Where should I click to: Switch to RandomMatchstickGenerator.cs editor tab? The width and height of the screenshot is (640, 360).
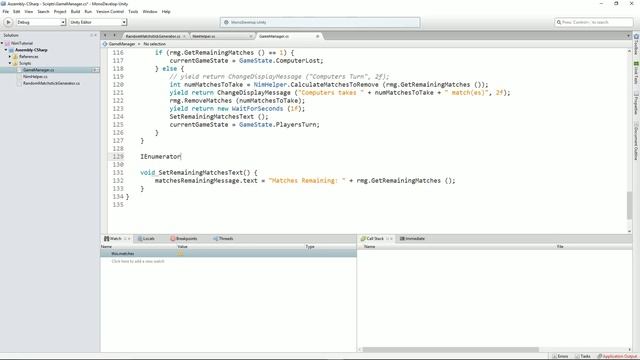tap(153, 36)
